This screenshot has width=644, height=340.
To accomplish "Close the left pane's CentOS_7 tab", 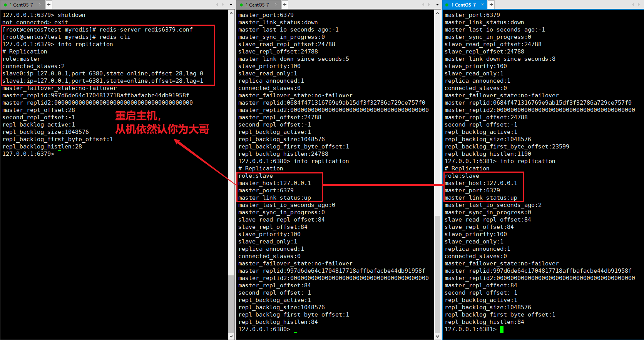I will tap(40, 5).
